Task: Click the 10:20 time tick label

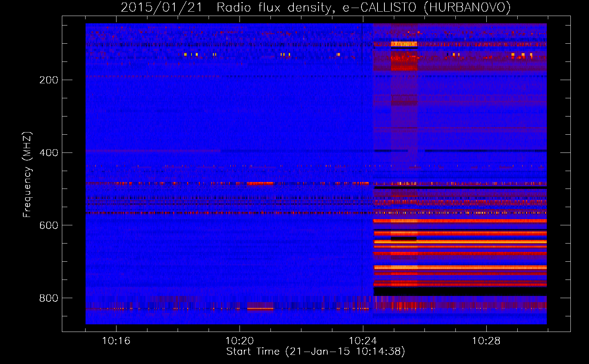Action: [x=240, y=341]
